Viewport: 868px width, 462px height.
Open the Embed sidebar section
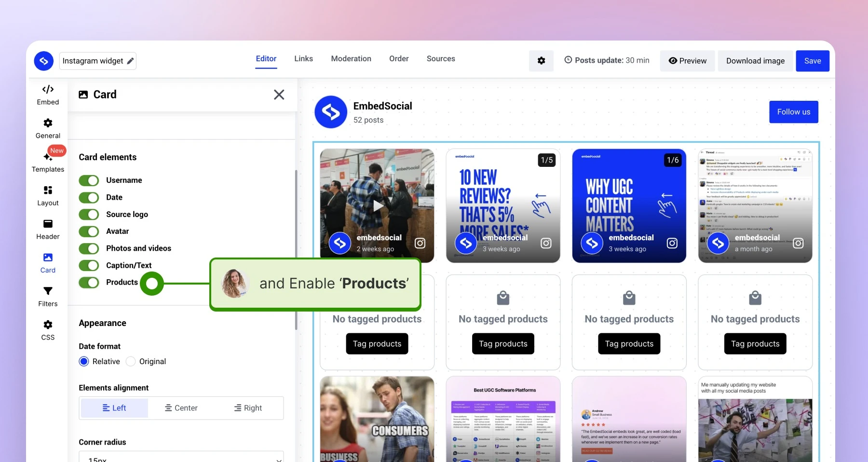[x=48, y=95]
